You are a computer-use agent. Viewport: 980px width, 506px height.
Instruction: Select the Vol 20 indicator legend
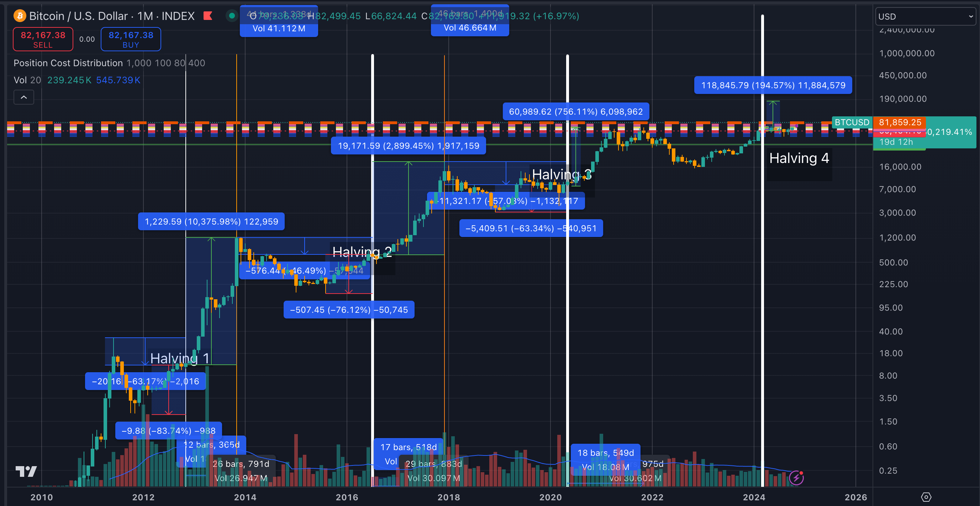27,80
